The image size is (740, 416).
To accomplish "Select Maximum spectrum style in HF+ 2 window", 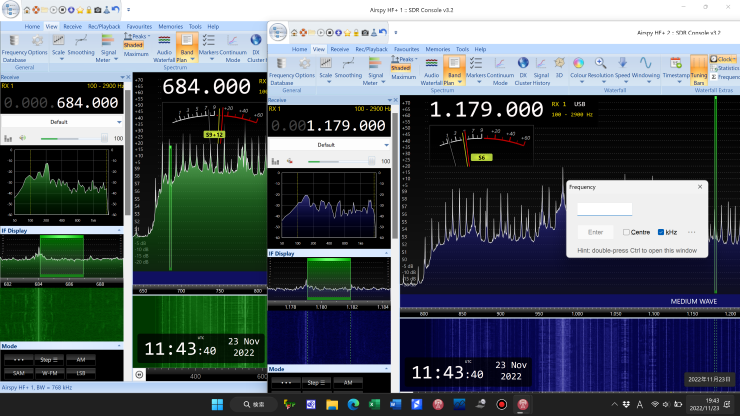I will tap(403, 76).
